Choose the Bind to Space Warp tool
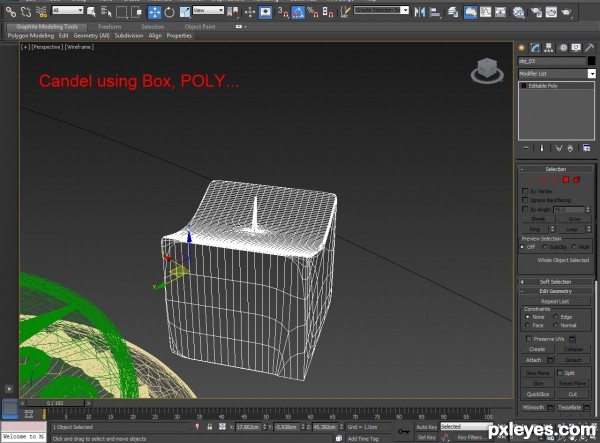This screenshot has height=443, width=600. pyautogui.click(x=41, y=12)
